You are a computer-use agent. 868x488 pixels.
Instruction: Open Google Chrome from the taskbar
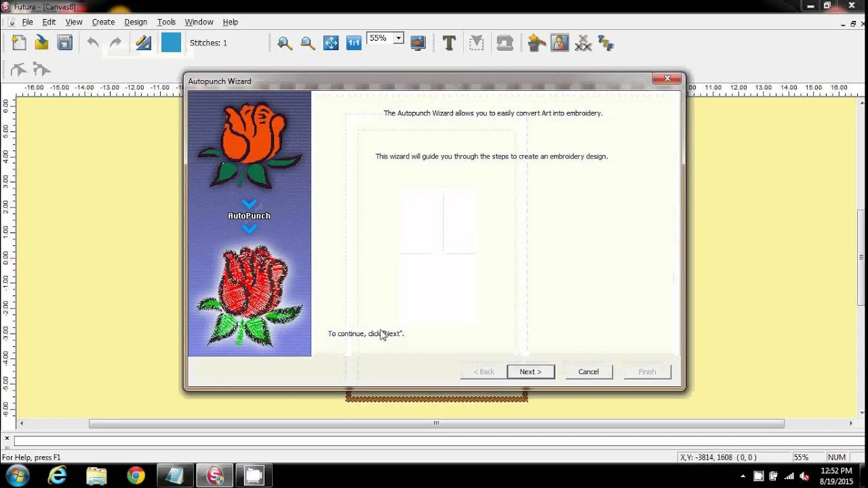point(136,476)
